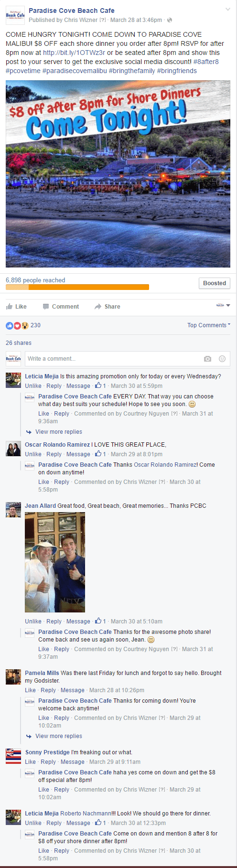This screenshot has height=868, width=237.
Task: Expand View more replies under Pamela Mills
Action: (x=58, y=736)
